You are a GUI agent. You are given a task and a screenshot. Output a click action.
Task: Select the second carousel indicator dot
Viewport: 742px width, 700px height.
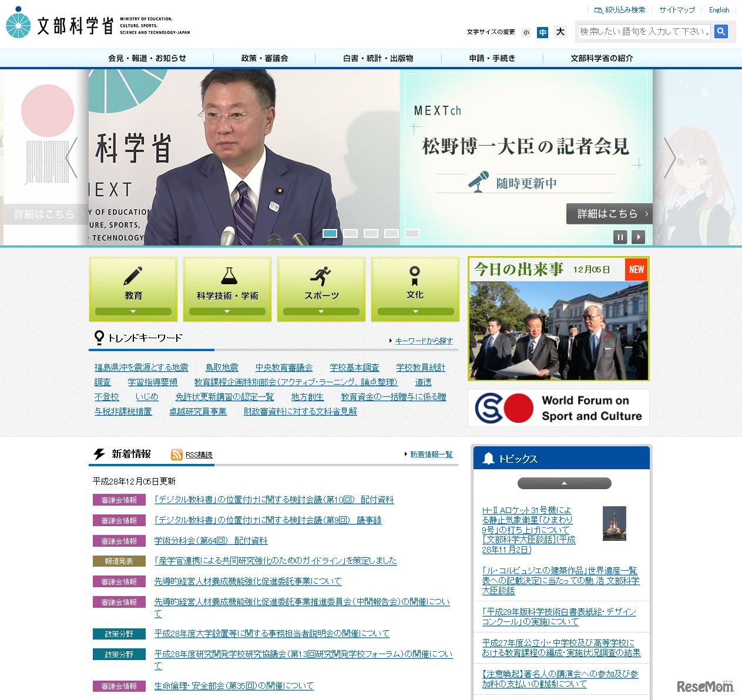(x=351, y=233)
